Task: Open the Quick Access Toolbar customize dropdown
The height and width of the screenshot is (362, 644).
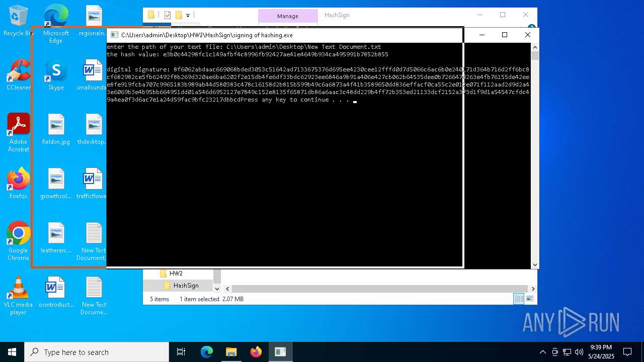Action: point(188,16)
